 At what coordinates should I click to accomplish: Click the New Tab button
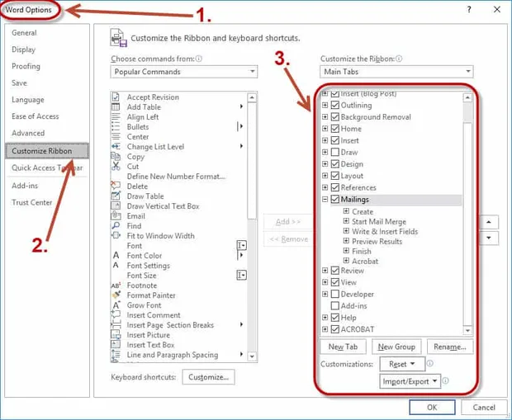click(343, 347)
